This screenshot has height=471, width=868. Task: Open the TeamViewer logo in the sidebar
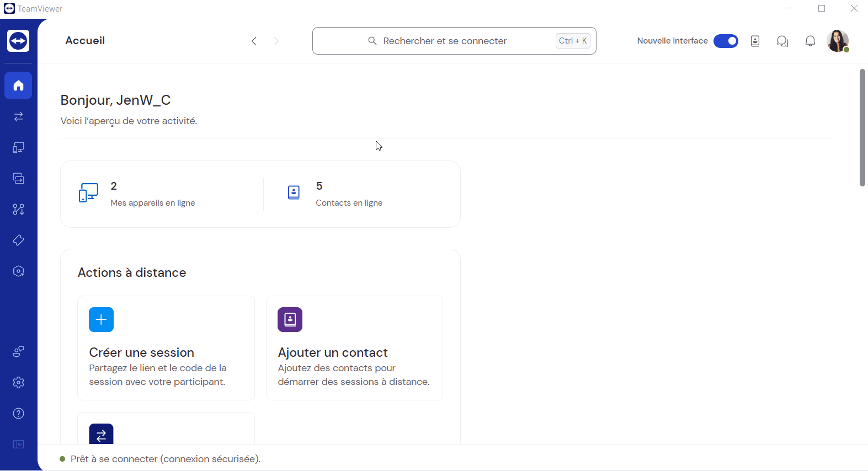click(x=18, y=41)
